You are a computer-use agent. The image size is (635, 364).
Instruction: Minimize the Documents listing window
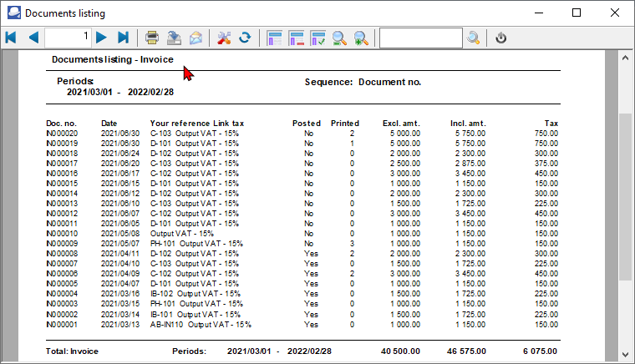539,13
